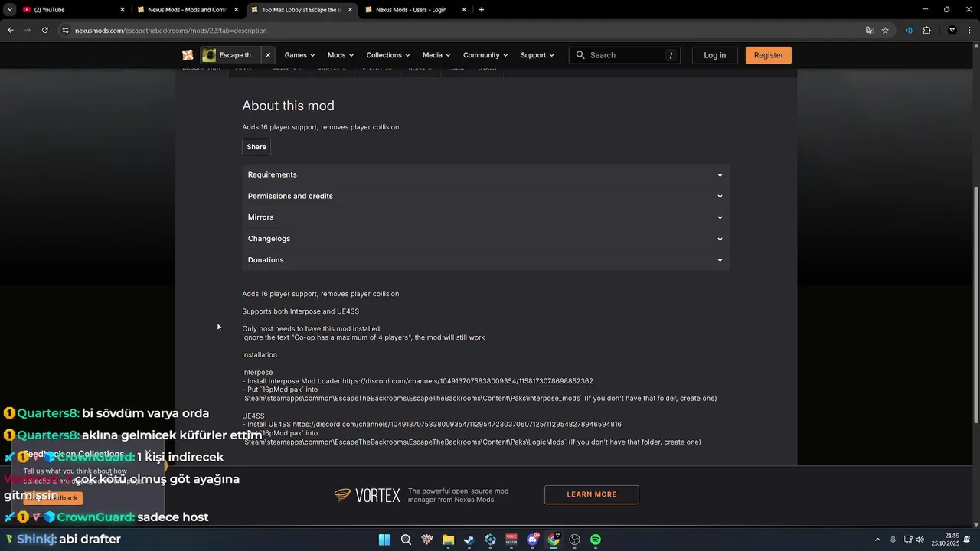The image size is (980, 551).
Task: Expand the Mirrors section
Action: tap(486, 217)
